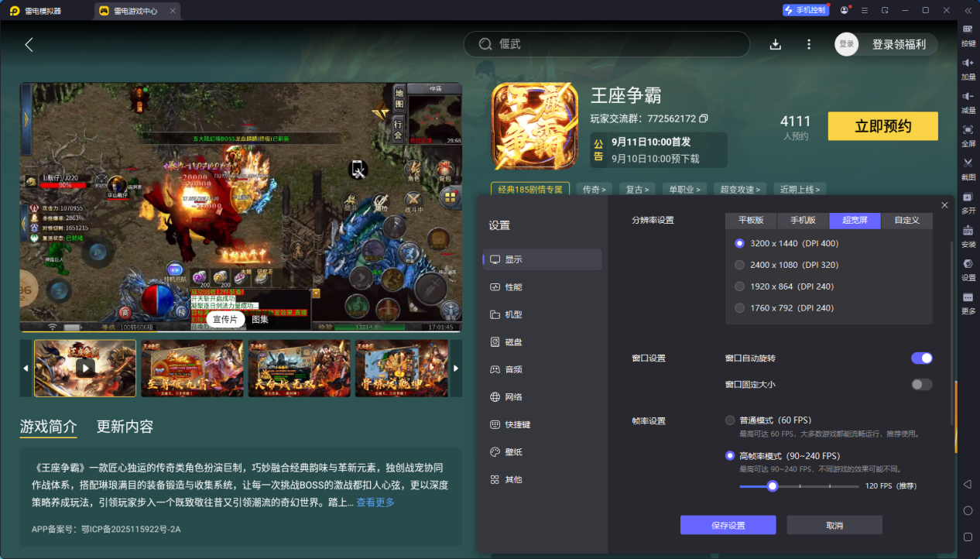Click the FPS slider handle
Viewport: 980px width, 559px height.
click(x=772, y=486)
